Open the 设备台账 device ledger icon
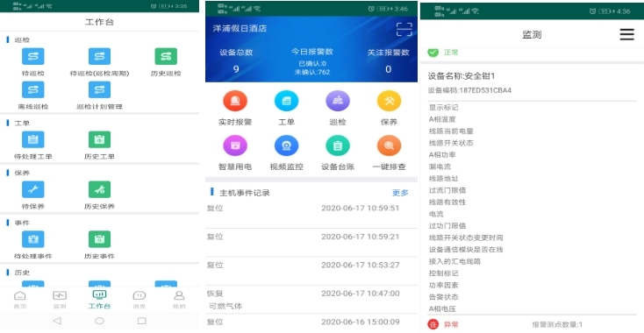This screenshot has width=644, height=333. coord(338,145)
